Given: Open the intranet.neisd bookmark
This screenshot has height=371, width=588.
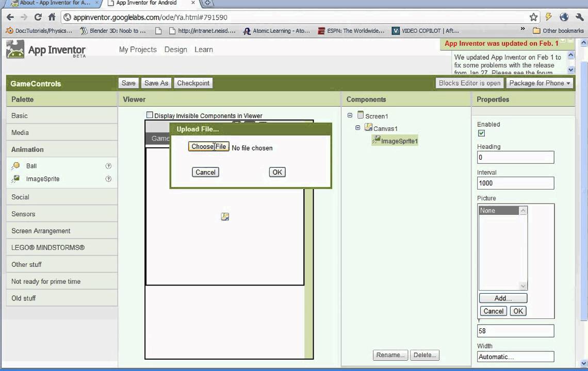Looking at the screenshot, I should pyautogui.click(x=202, y=31).
